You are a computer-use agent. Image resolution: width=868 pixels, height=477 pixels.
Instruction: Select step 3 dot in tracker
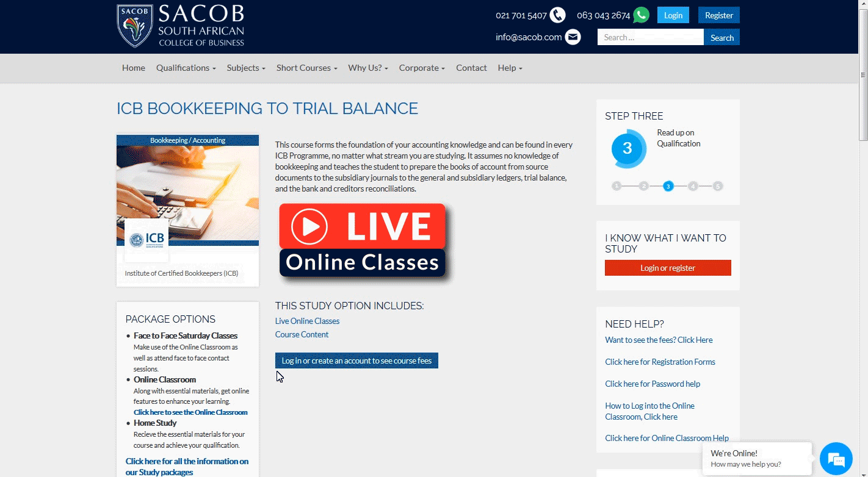click(668, 186)
